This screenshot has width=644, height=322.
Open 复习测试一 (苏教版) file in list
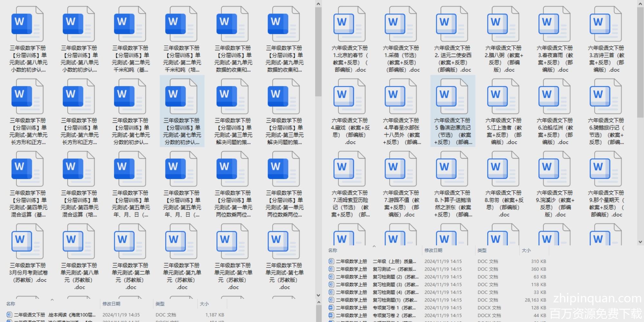click(x=394, y=269)
